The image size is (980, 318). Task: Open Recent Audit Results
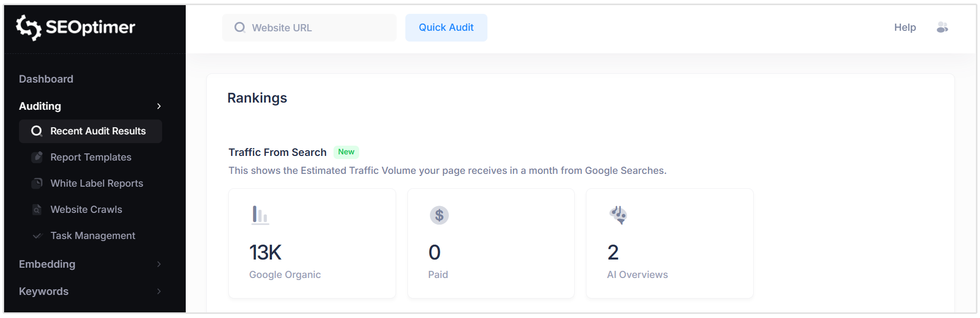point(90,131)
